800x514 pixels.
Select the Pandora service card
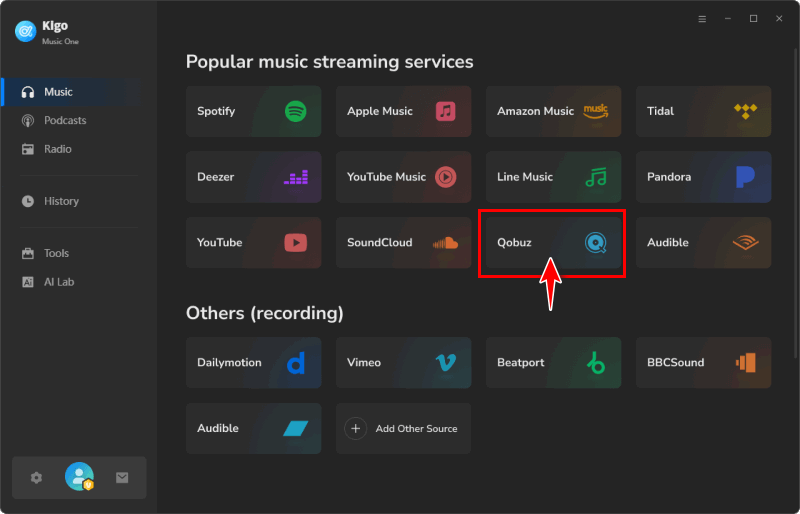(704, 177)
